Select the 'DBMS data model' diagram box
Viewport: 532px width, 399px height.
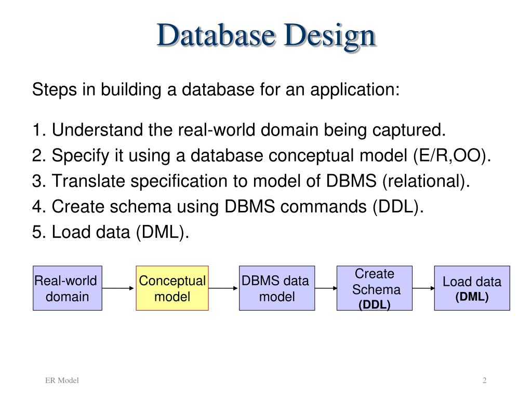(x=277, y=288)
